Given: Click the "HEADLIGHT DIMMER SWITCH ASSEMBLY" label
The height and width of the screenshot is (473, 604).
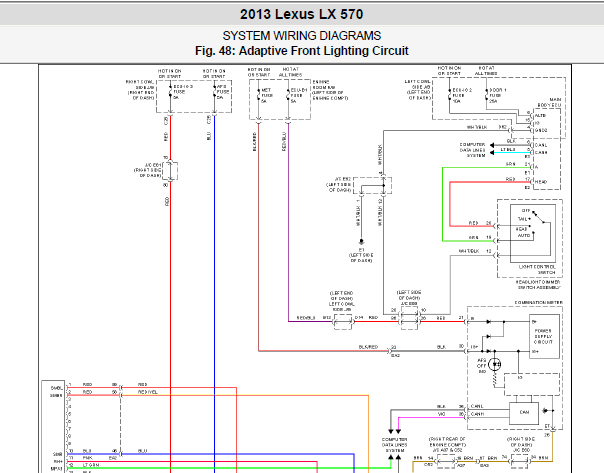Looking at the screenshot, I should (x=538, y=285).
